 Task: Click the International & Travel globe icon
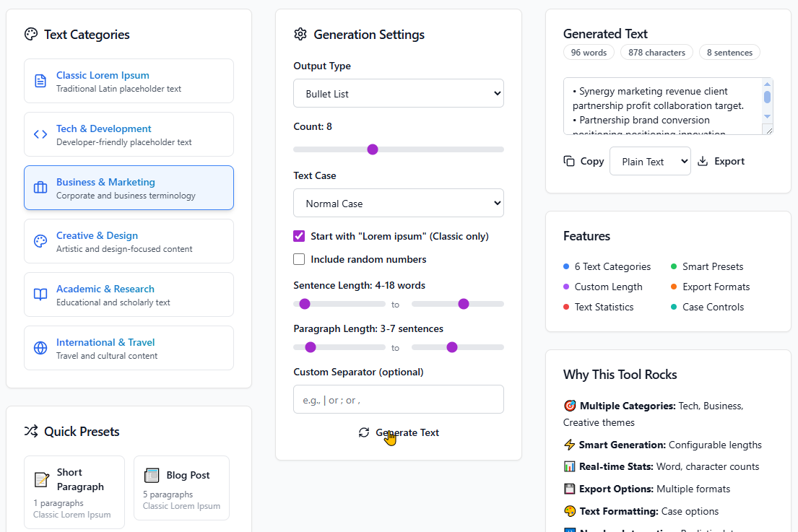[40, 348]
